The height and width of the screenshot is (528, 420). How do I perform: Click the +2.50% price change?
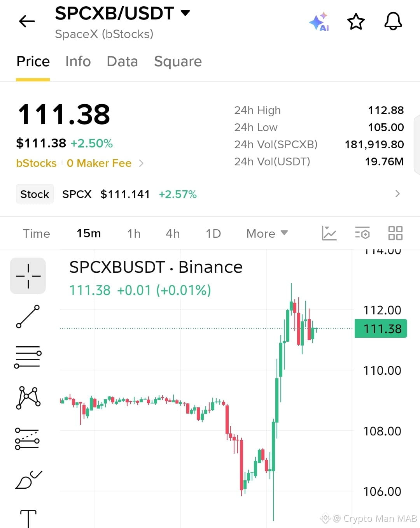coord(91,143)
